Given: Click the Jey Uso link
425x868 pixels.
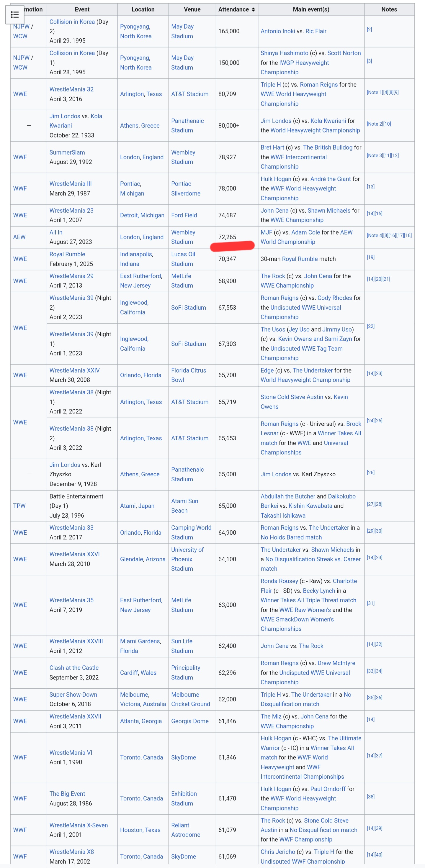Looking at the screenshot, I should 299,329.
